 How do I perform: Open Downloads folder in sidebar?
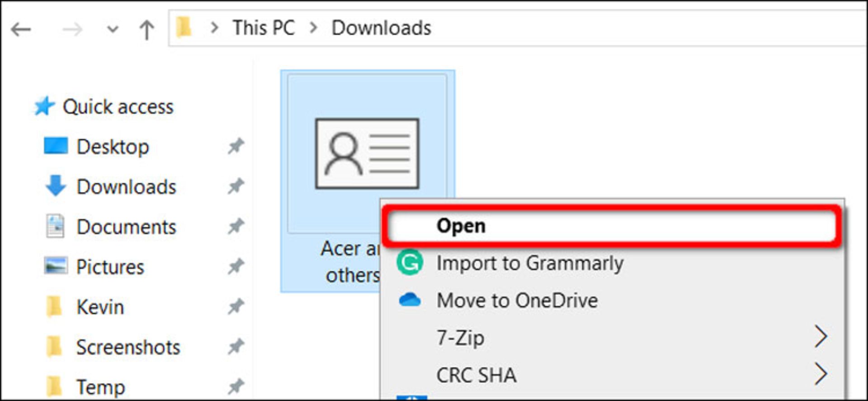coord(126,187)
